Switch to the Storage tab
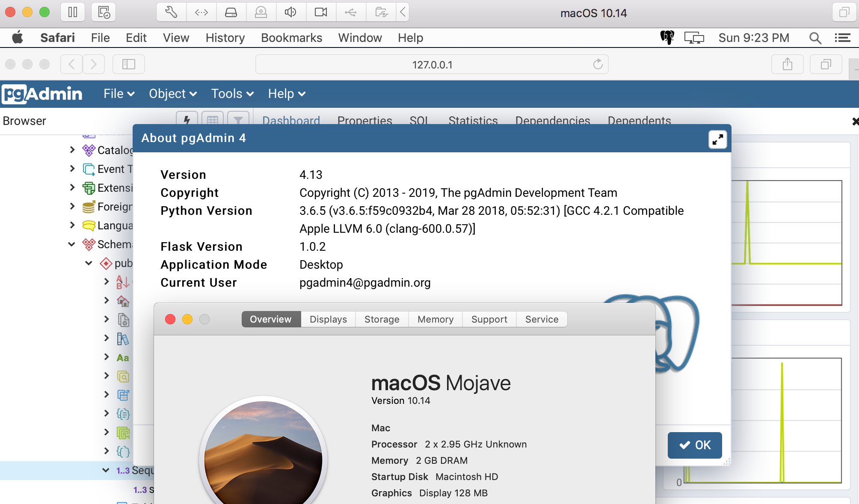The image size is (859, 504). click(382, 319)
